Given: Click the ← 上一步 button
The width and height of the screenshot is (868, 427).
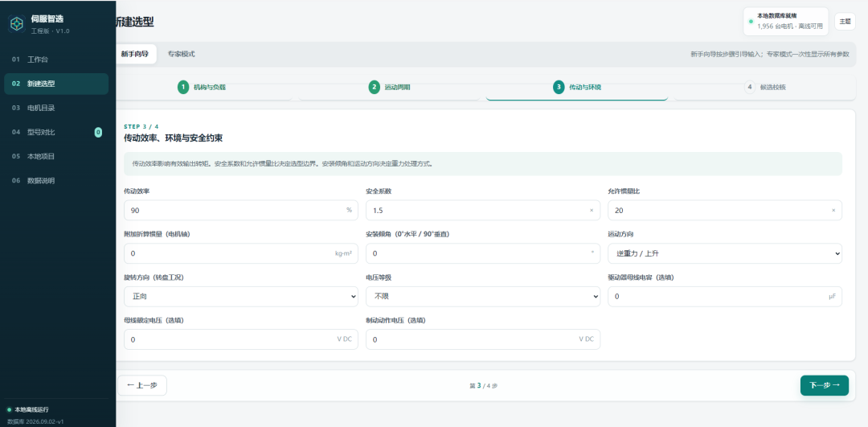Looking at the screenshot, I should pyautogui.click(x=142, y=385).
